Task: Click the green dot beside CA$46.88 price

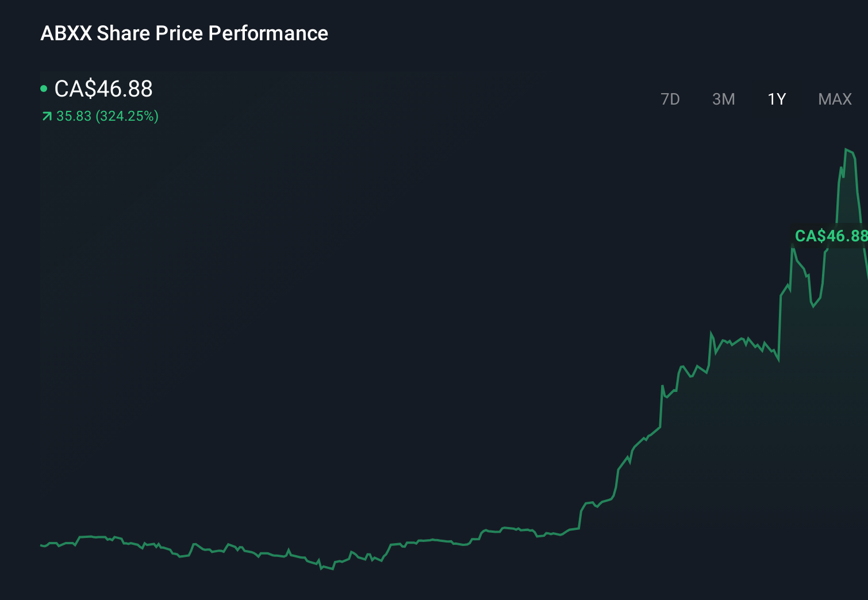Action: (43, 88)
